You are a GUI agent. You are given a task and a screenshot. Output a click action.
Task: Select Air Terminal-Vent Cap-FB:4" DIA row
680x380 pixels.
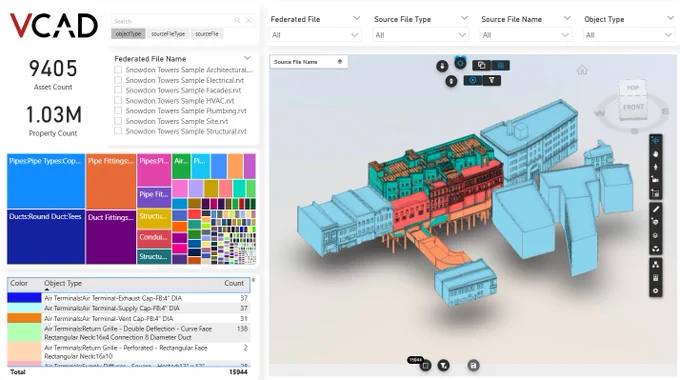tap(128, 318)
